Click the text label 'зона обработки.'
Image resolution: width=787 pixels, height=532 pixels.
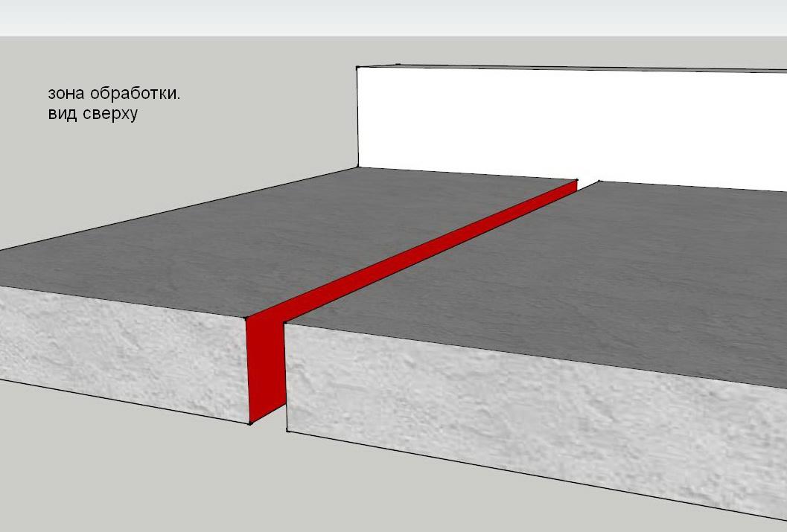[114, 94]
